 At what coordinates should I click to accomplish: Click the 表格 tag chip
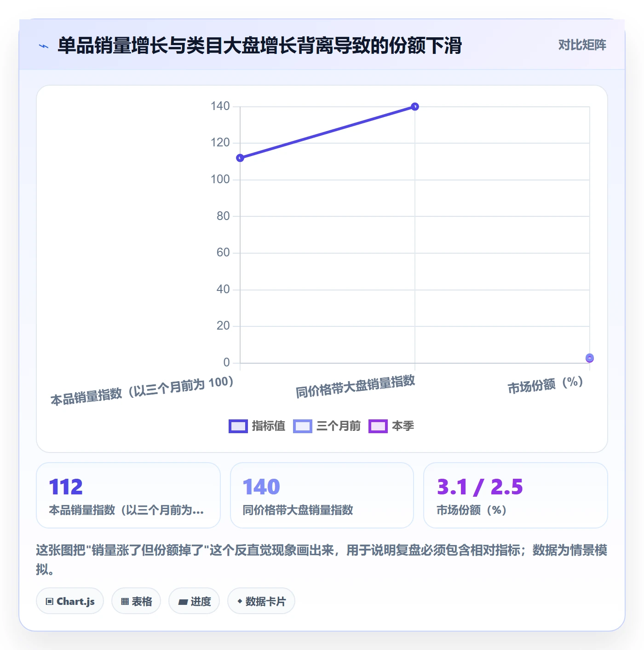pyautogui.click(x=136, y=601)
